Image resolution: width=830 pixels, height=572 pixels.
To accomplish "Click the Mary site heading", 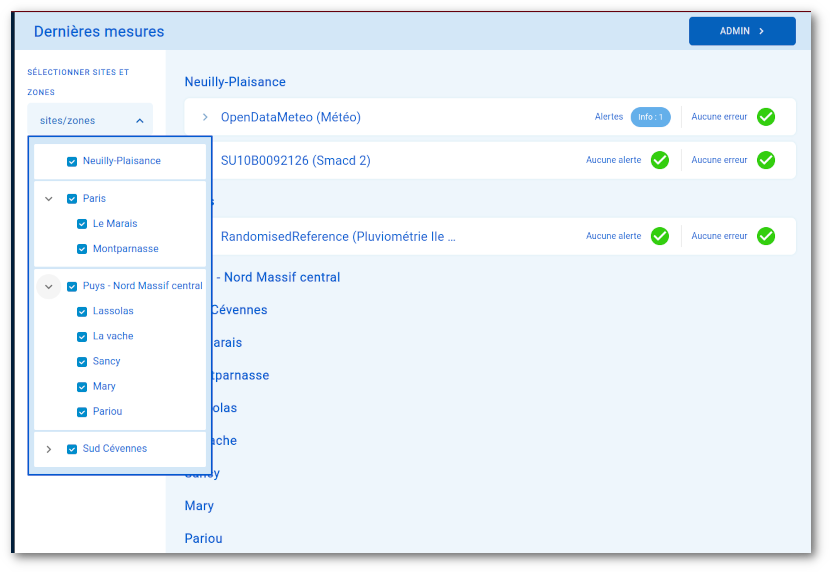I will coord(199,506).
